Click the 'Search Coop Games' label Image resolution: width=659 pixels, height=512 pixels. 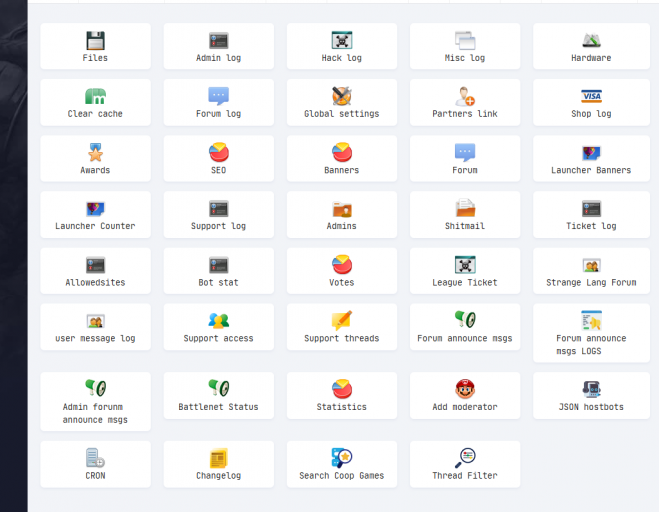pos(342,476)
